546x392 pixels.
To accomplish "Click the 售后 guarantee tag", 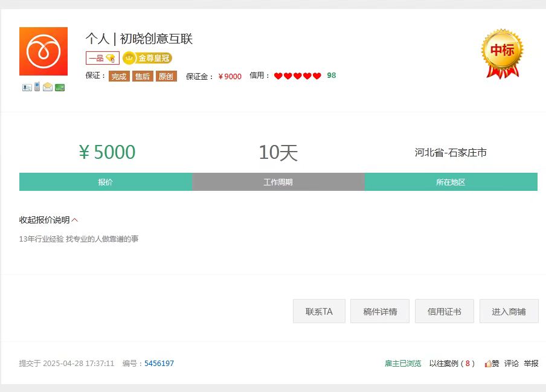I will click(143, 76).
